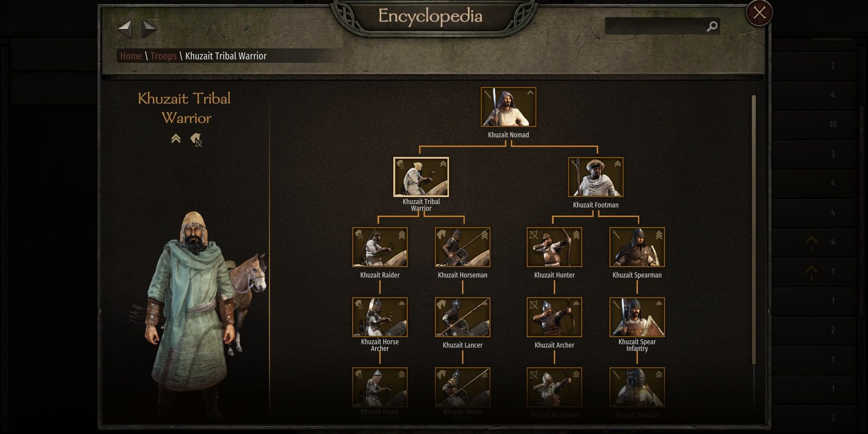868x434 pixels.
Task: Open Khuzait Spear Infantry portrait
Action: click(x=637, y=317)
